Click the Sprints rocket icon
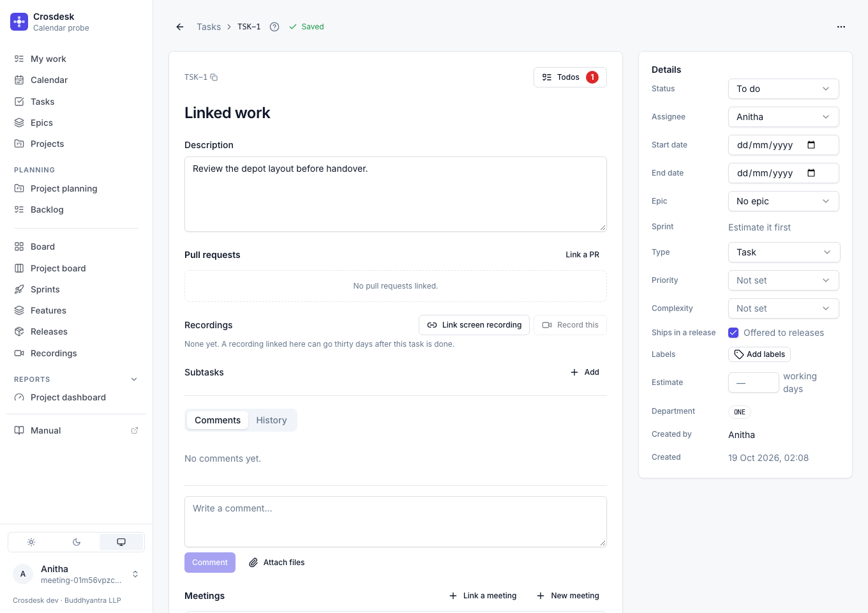Screen dimensions: 868x613 [19, 289]
